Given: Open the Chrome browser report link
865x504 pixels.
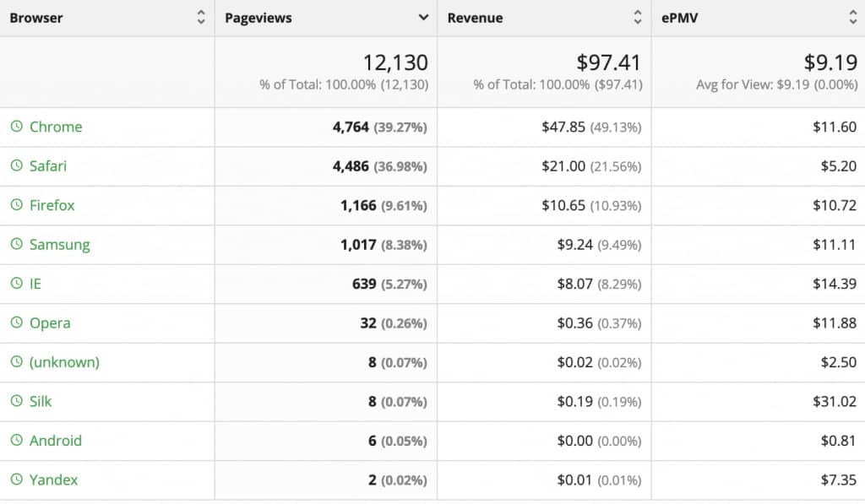Looking at the screenshot, I should (x=56, y=127).
